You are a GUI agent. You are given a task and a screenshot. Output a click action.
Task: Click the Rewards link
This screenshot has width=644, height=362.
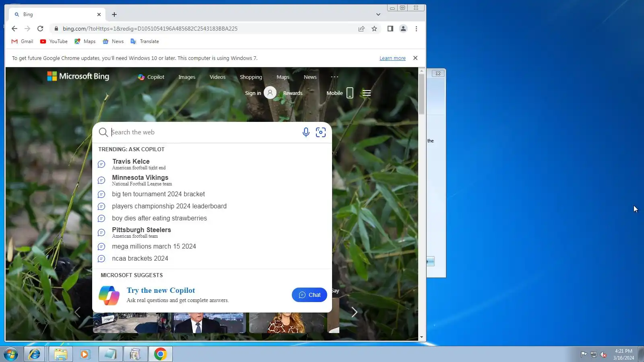pos(293,93)
